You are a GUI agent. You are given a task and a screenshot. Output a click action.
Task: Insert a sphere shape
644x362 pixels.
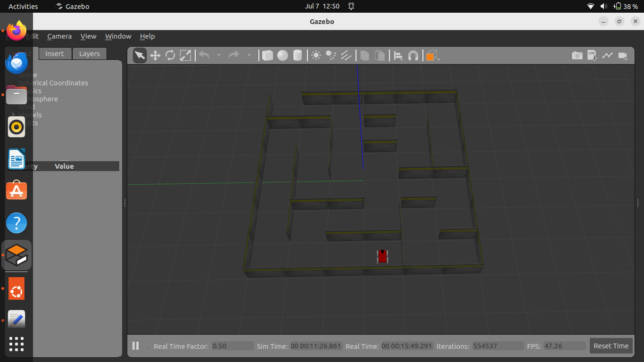(282, 56)
